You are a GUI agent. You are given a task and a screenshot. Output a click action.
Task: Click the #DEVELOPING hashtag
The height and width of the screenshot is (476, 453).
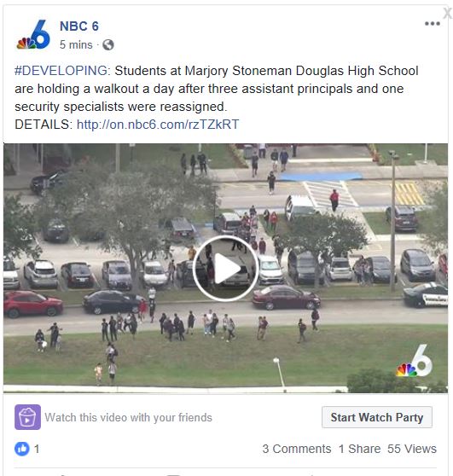(x=61, y=71)
